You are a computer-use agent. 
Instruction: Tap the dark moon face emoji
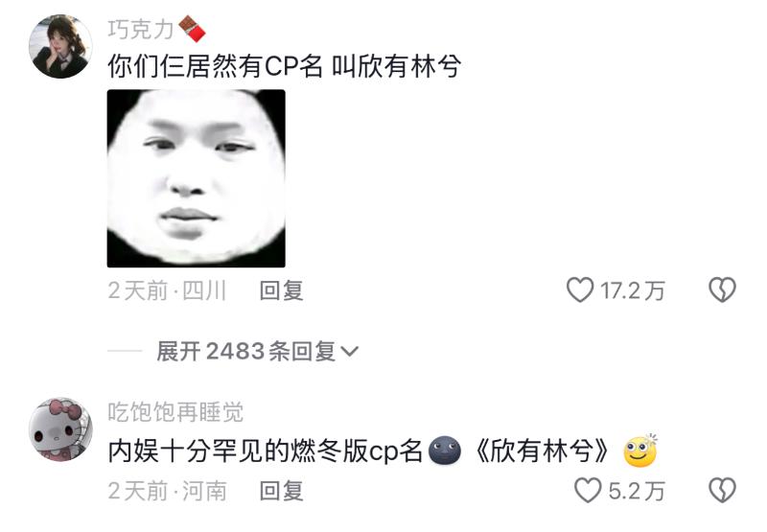pos(445,451)
